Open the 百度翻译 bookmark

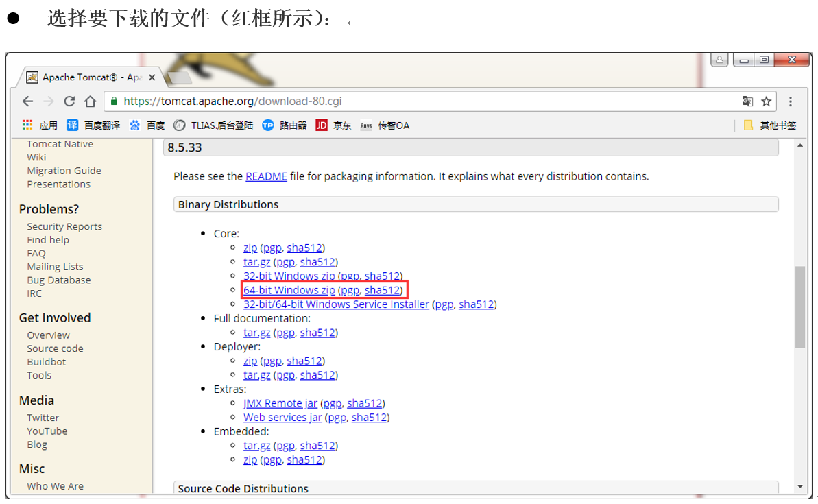(x=93, y=125)
